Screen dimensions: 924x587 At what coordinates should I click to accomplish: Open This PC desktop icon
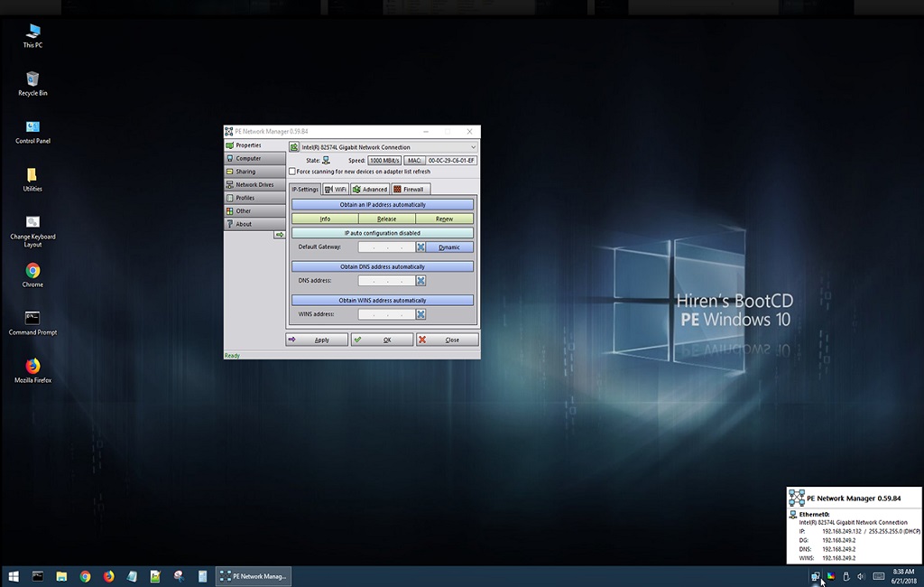coord(32,35)
